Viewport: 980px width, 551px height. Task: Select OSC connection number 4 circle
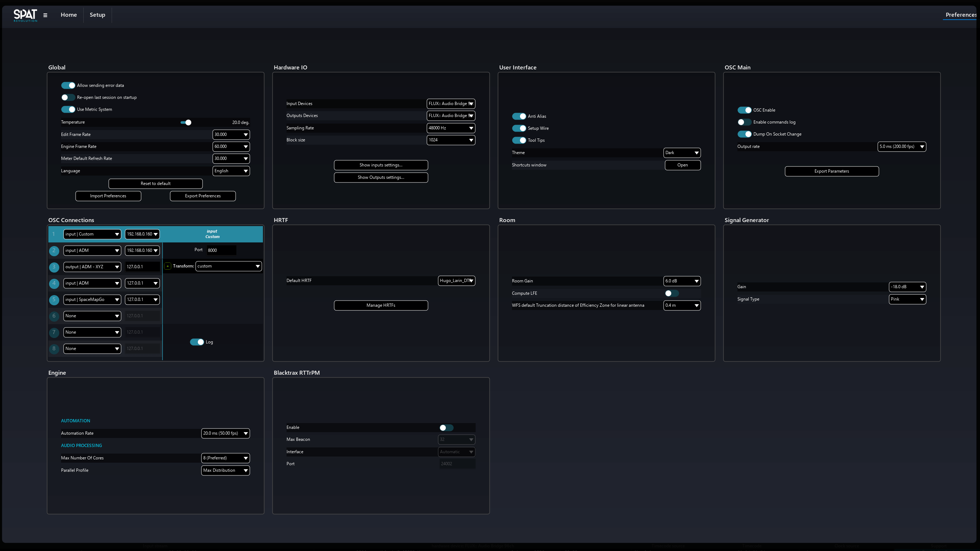(x=54, y=283)
